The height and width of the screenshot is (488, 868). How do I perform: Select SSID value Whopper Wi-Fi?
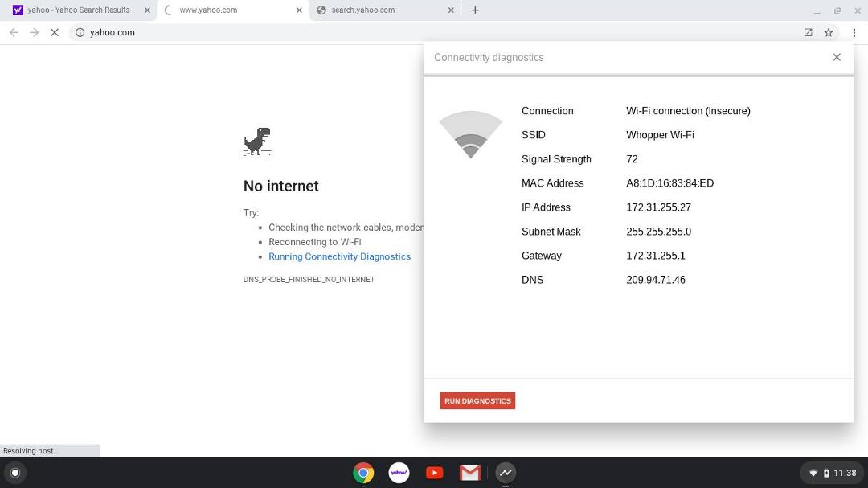click(660, 134)
